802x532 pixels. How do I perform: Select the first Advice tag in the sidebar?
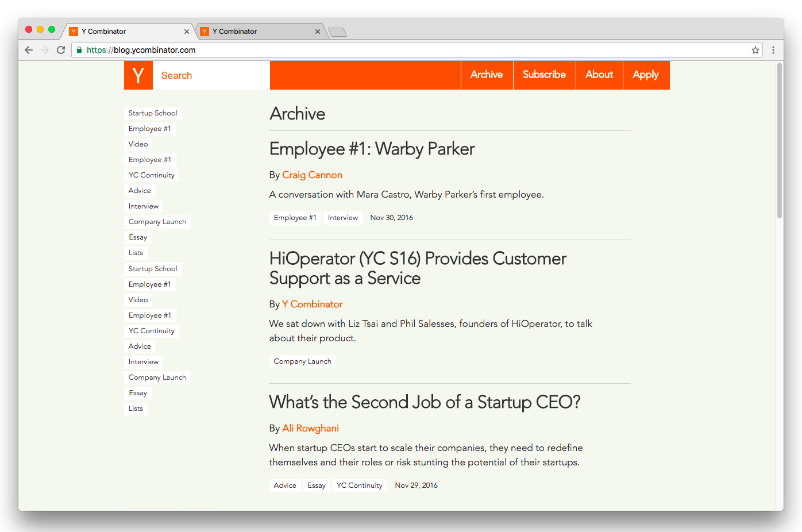pos(140,191)
